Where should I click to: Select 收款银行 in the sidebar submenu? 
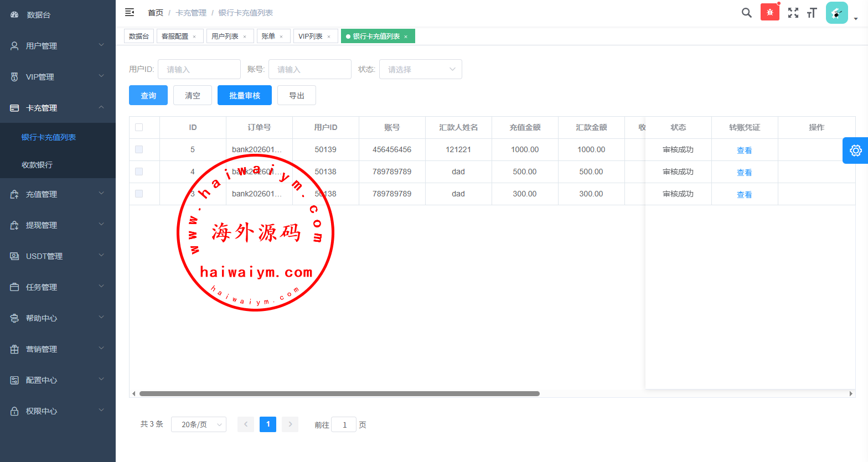(37, 165)
